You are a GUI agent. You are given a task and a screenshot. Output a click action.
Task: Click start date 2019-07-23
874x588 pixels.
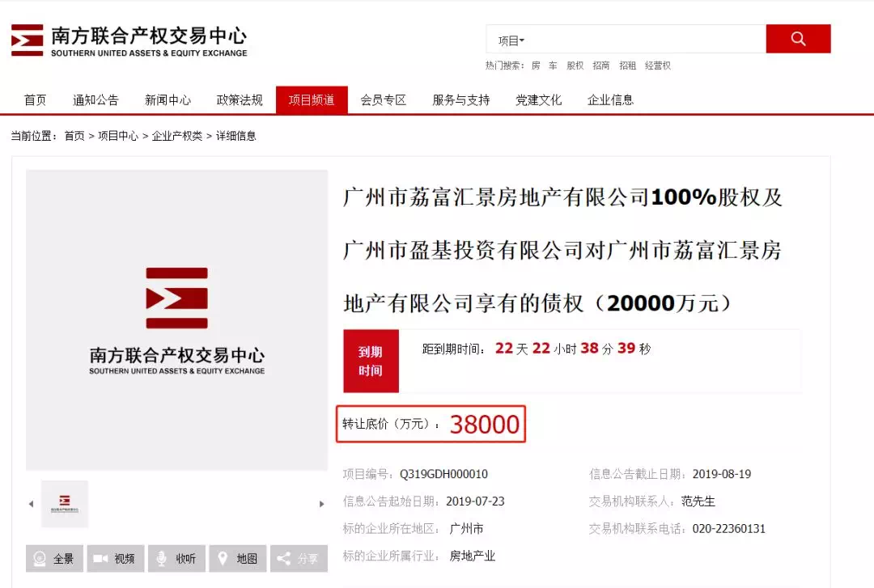pos(476,501)
